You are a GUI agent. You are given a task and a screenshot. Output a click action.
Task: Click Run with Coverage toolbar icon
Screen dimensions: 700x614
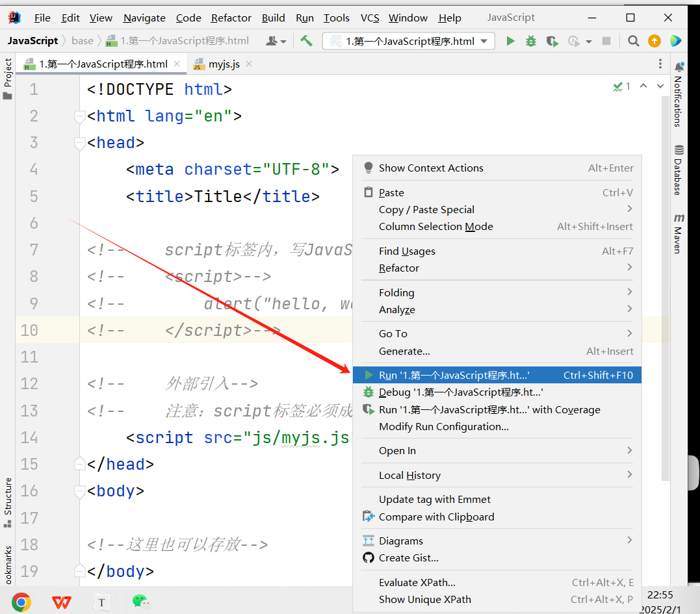[x=552, y=42]
